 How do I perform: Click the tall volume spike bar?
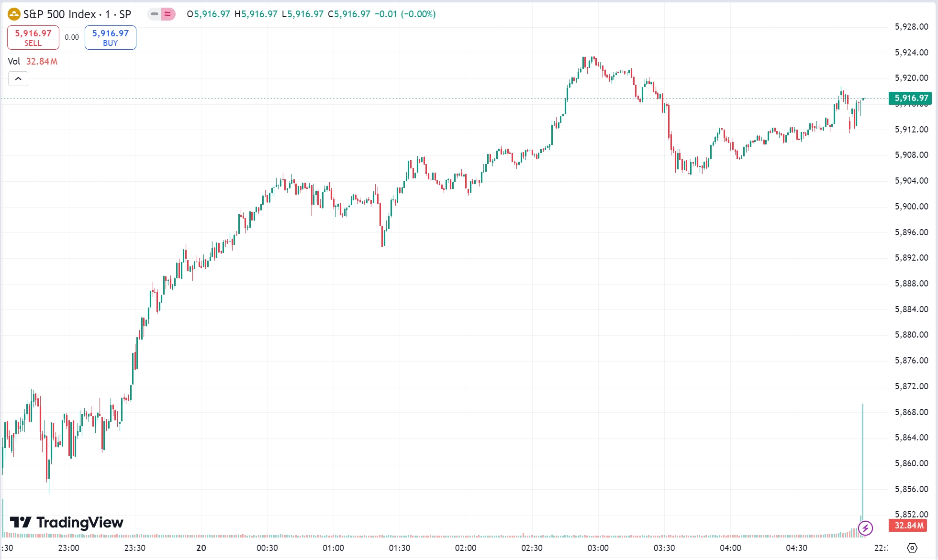862,459
